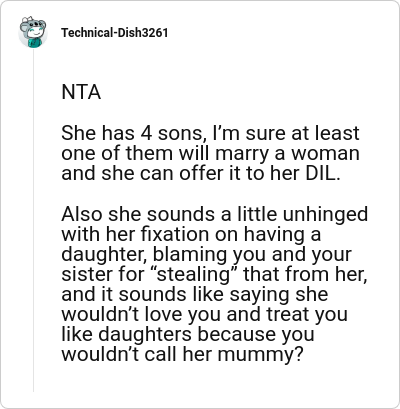Click the line "wouldn't love you and treat you"
Viewport: 400px width, 409px height.
coord(204,315)
